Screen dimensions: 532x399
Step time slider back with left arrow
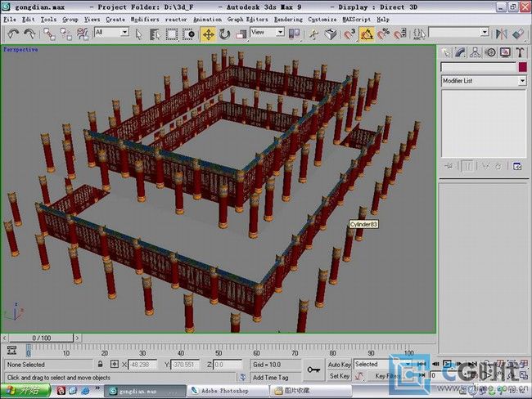[4, 338]
